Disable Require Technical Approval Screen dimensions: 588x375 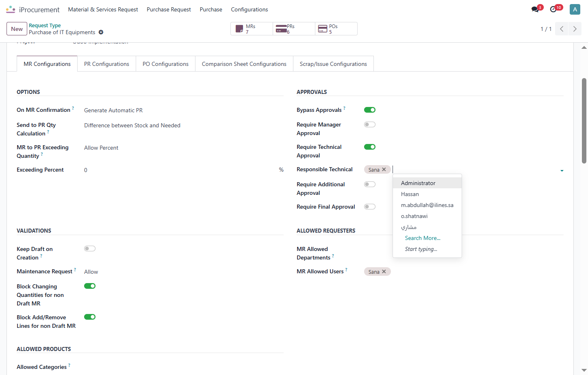point(370,147)
